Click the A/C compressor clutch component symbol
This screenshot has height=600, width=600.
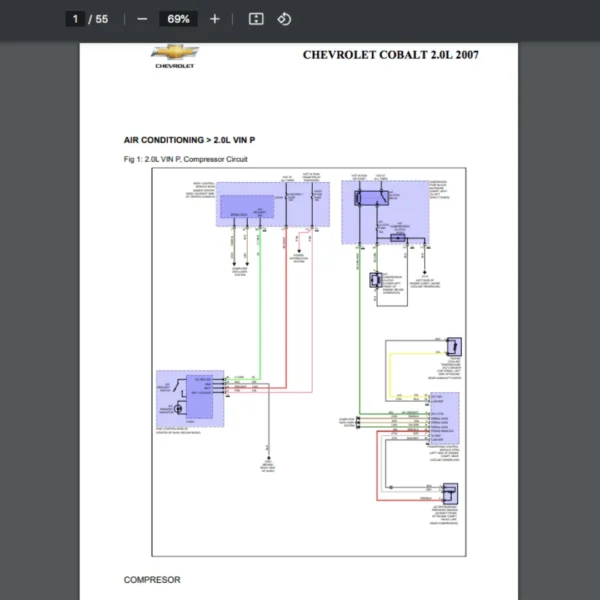click(x=376, y=280)
